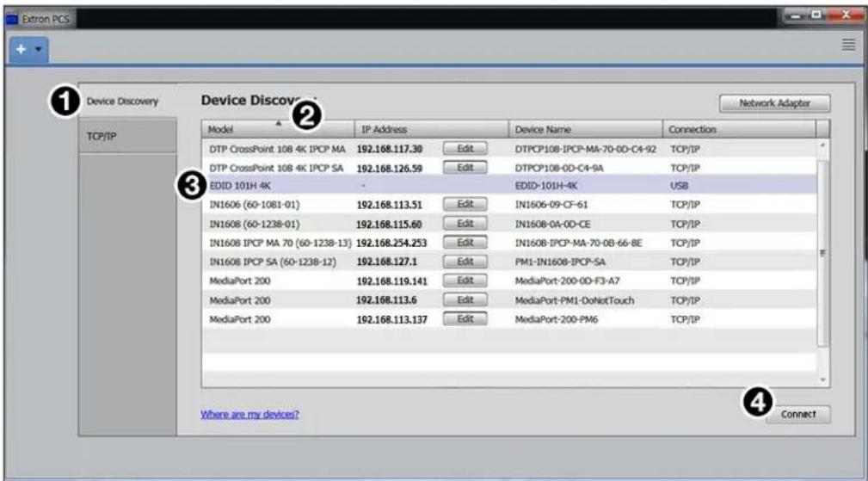This screenshot has width=868, height=481.
Task: Click IP address 192.168.117.30 cell
Action: tap(389, 149)
